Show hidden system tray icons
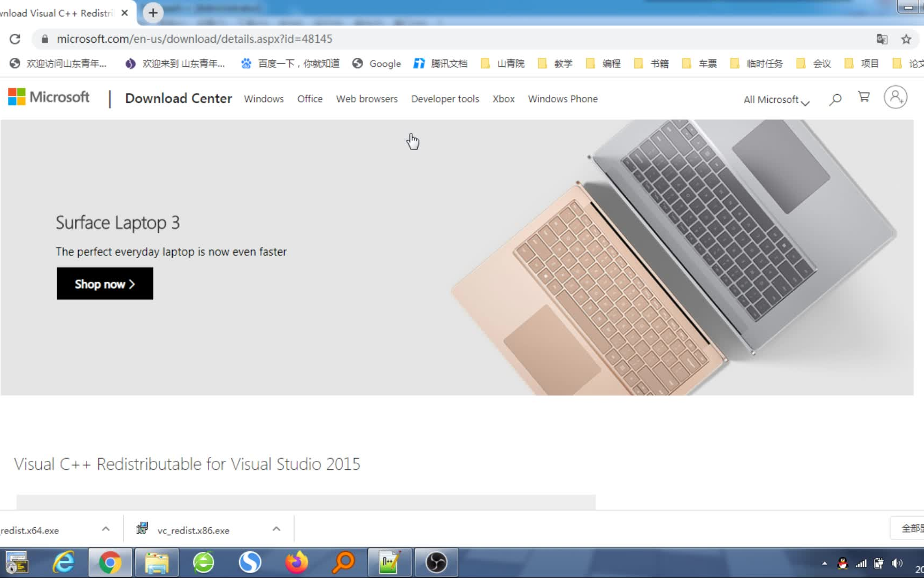The image size is (924, 578). [825, 564]
